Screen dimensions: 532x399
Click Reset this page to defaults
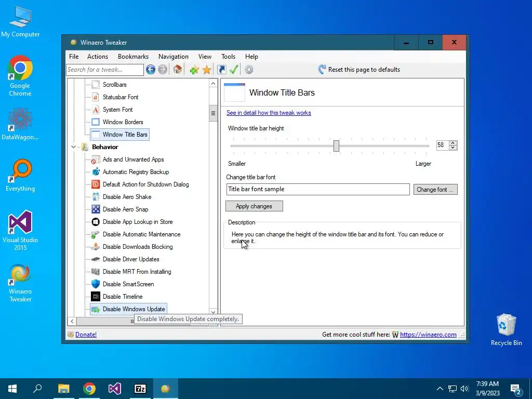coord(359,70)
